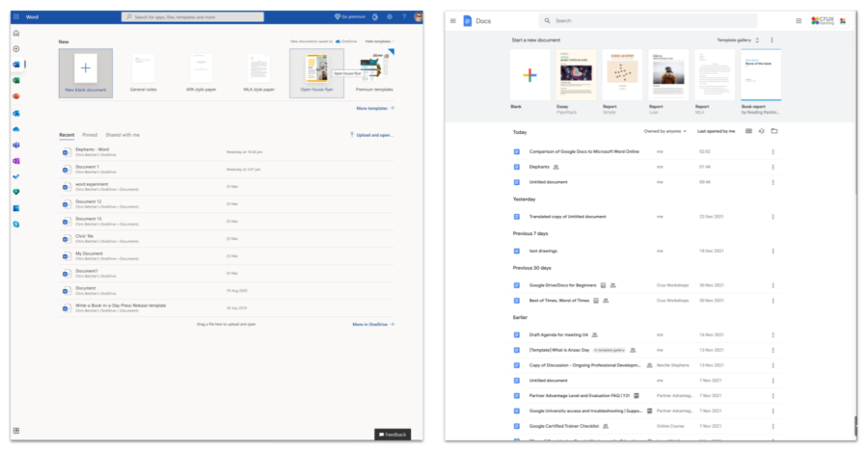
Task: Open 'word experiment' in Word's recent list
Action: pos(227,187)
